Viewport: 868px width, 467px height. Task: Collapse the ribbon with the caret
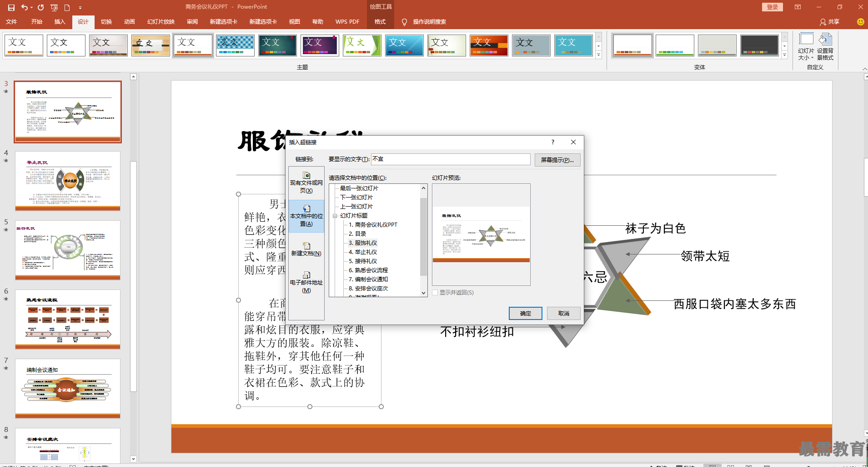[x=864, y=69]
